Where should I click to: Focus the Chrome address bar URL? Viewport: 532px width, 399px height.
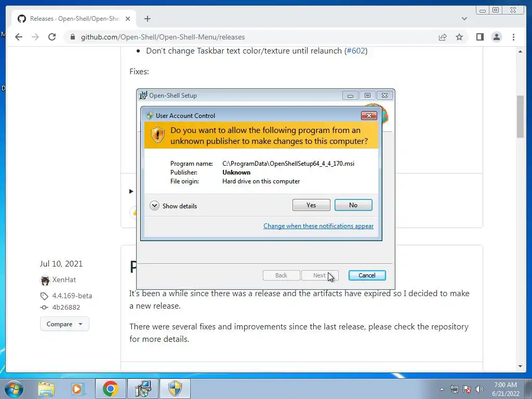click(x=163, y=37)
